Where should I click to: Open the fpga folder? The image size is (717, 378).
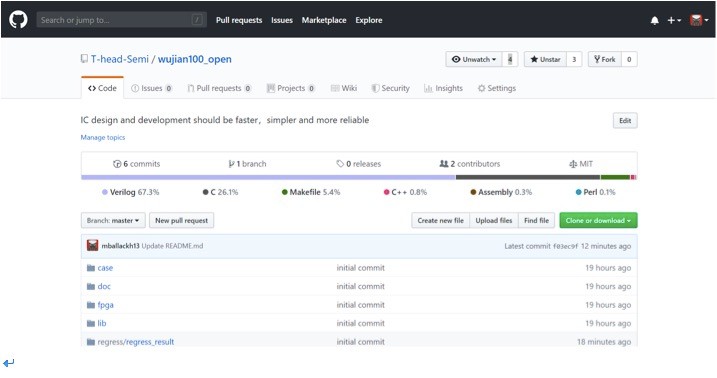[105, 305]
